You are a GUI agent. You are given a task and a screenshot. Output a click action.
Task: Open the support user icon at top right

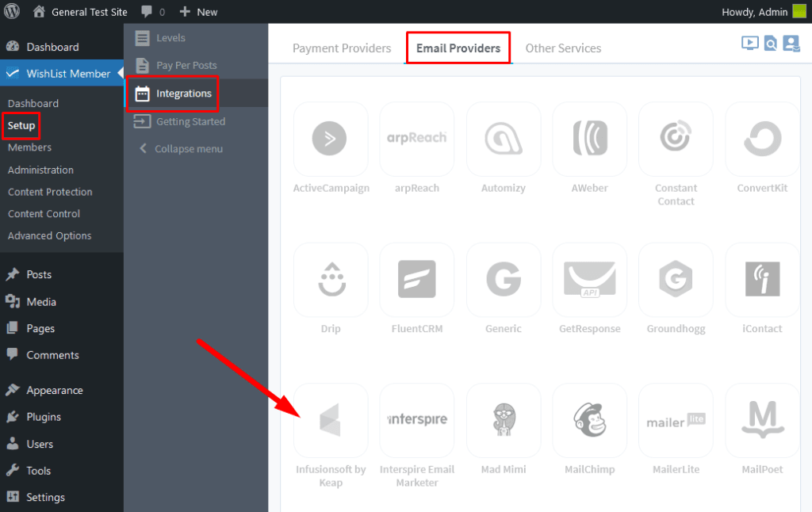point(791,44)
